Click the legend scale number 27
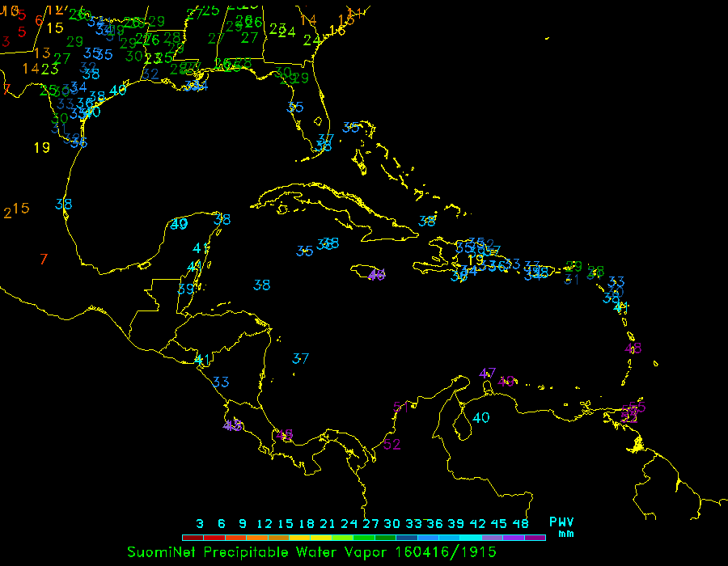The width and height of the screenshot is (728, 566). [x=370, y=524]
